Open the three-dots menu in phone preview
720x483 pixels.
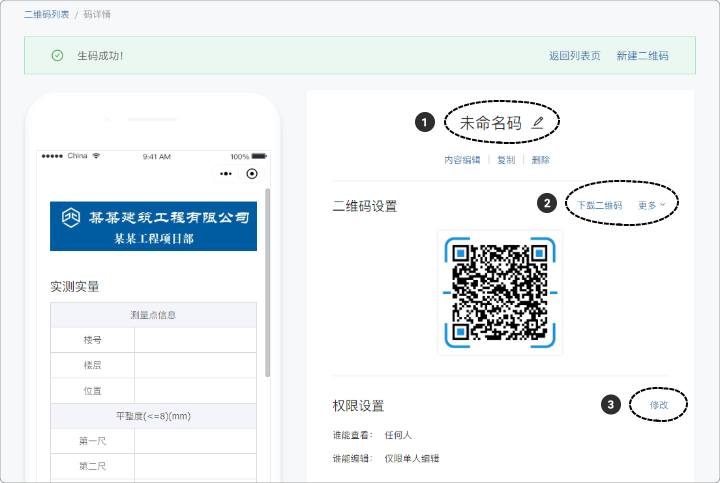[x=226, y=174]
